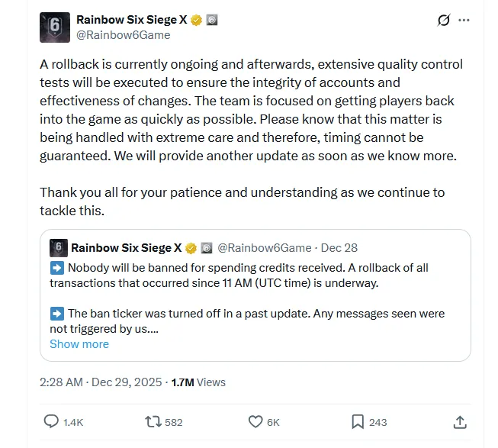
Task: Click the verified badge inside the quoted post
Action: click(191, 248)
